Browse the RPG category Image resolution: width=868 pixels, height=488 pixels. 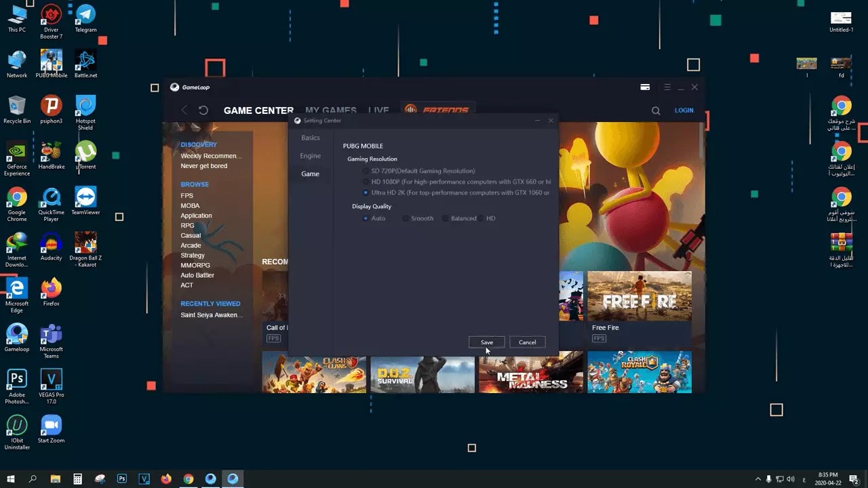click(x=187, y=226)
